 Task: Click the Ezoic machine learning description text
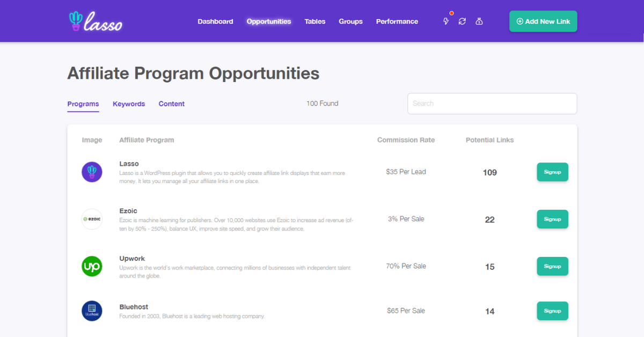pos(236,224)
